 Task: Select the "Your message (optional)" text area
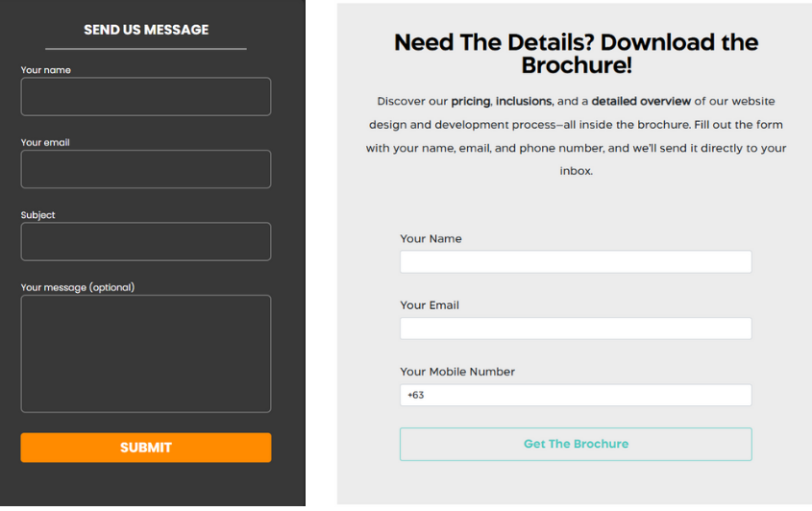(x=145, y=353)
